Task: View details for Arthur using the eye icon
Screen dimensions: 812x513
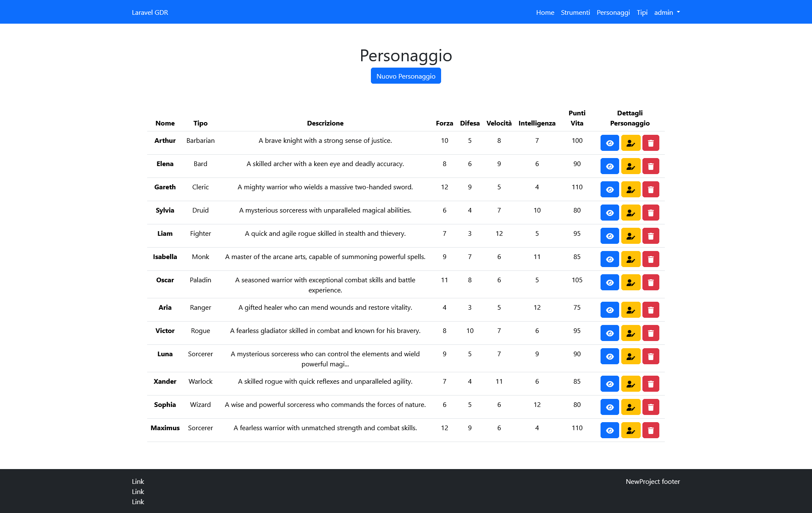Action: click(x=609, y=143)
